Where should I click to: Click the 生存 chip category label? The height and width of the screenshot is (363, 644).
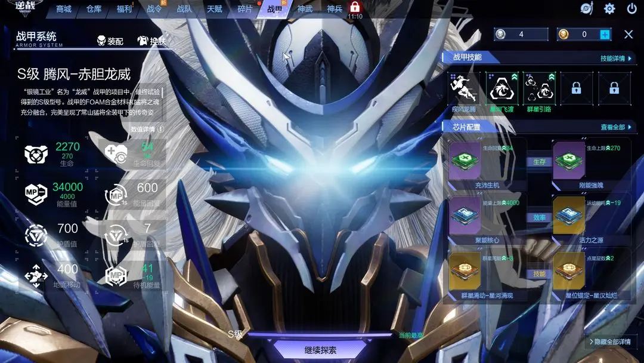click(539, 162)
